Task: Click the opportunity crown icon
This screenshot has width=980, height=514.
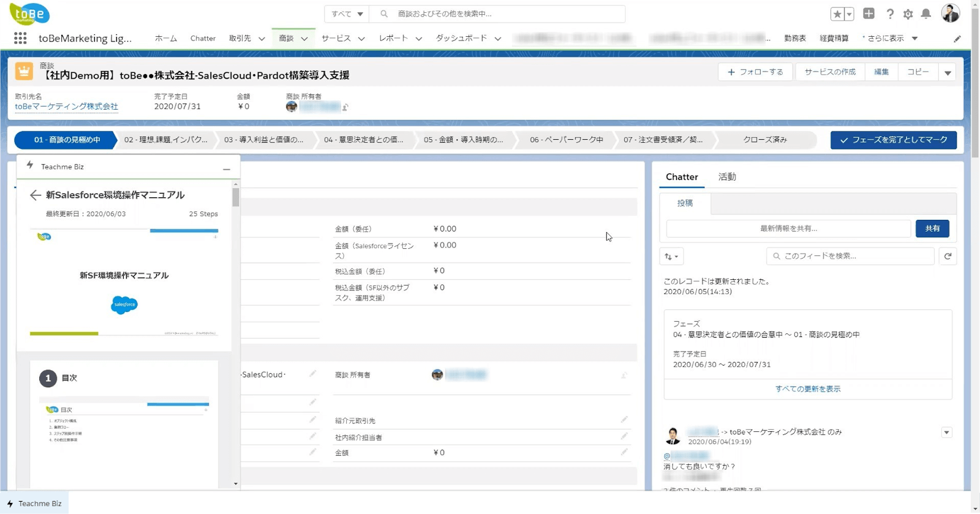Action: pyautogui.click(x=24, y=72)
